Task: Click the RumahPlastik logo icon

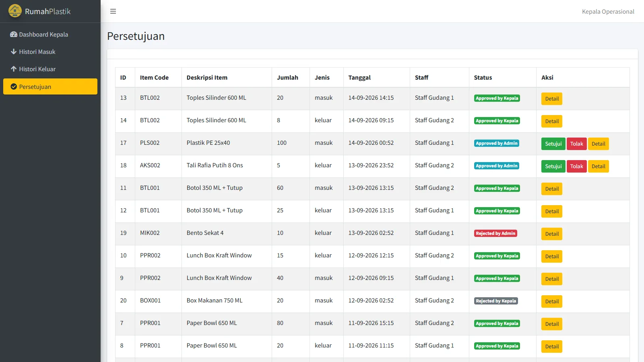Action: (15, 11)
